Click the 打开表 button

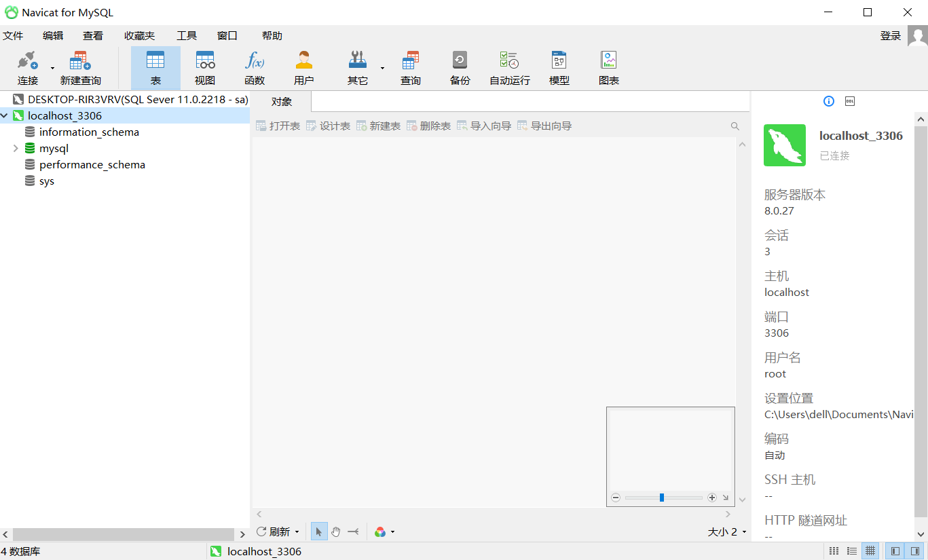(278, 126)
